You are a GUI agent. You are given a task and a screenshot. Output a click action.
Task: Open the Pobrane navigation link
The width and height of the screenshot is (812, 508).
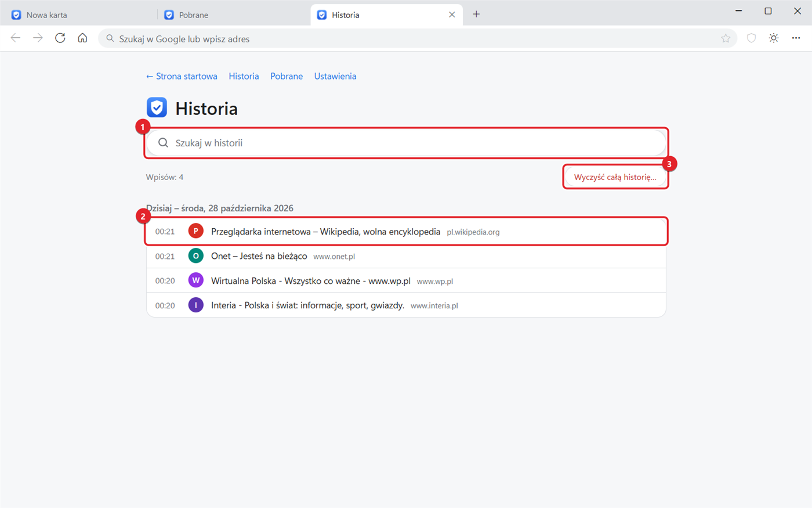(287, 76)
